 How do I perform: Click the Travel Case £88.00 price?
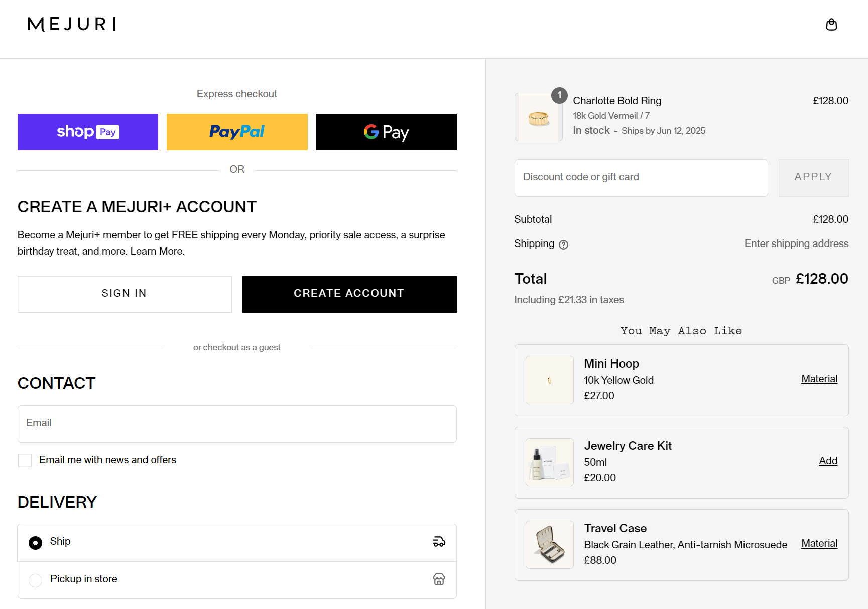tap(600, 560)
